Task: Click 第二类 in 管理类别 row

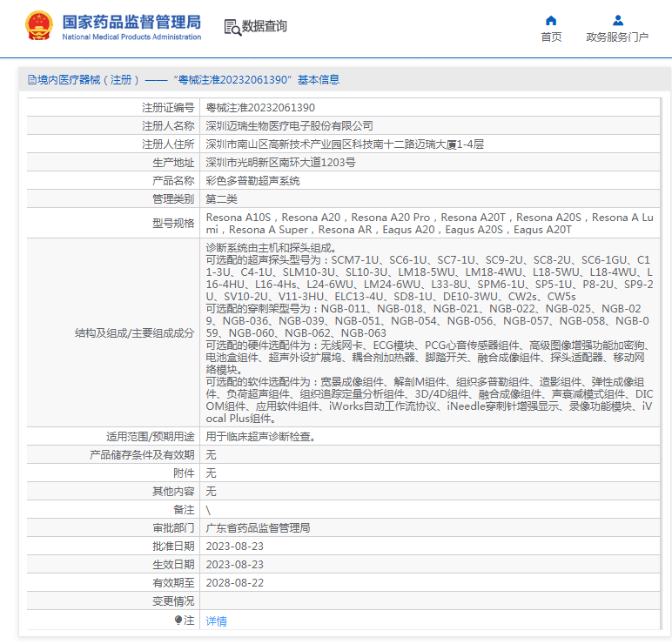Action: pyautogui.click(x=221, y=199)
